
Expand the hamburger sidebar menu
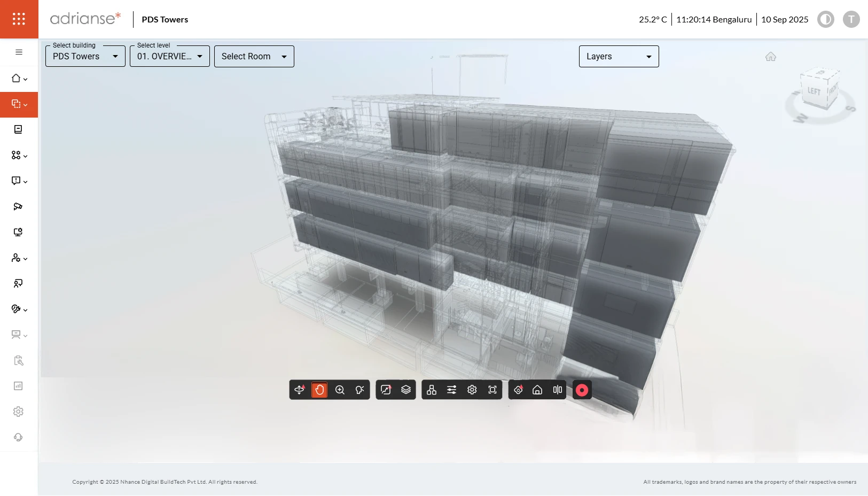(19, 52)
